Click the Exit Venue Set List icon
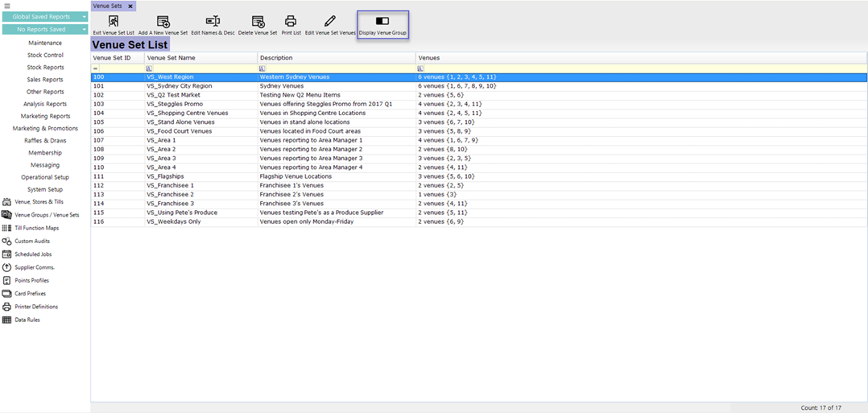Image resolution: width=868 pixels, height=413 pixels. (114, 22)
